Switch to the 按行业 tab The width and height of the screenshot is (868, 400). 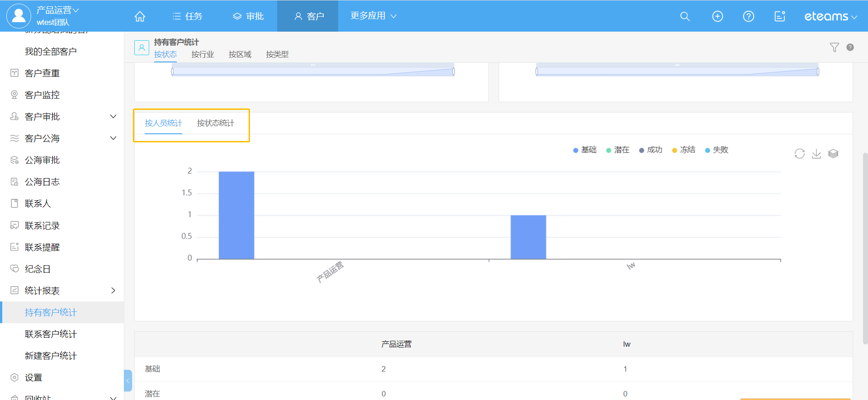point(203,54)
